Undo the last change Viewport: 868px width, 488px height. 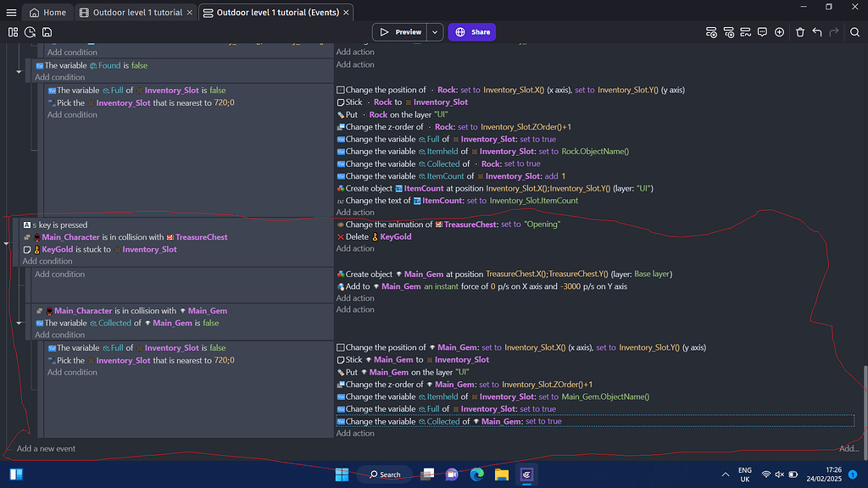pyautogui.click(x=816, y=31)
